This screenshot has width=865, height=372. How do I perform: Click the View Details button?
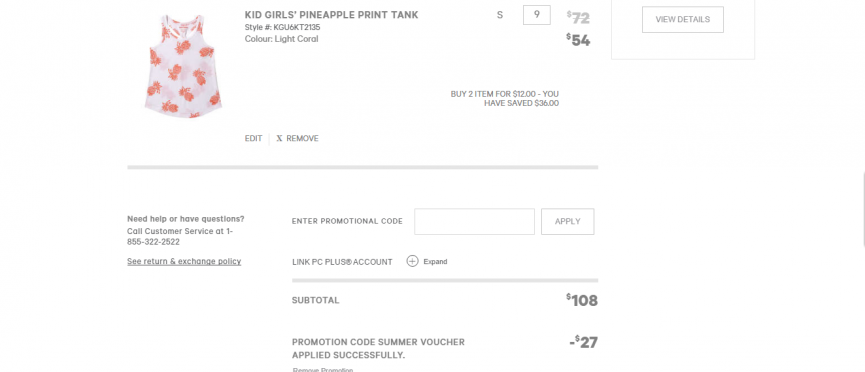pos(682,19)
